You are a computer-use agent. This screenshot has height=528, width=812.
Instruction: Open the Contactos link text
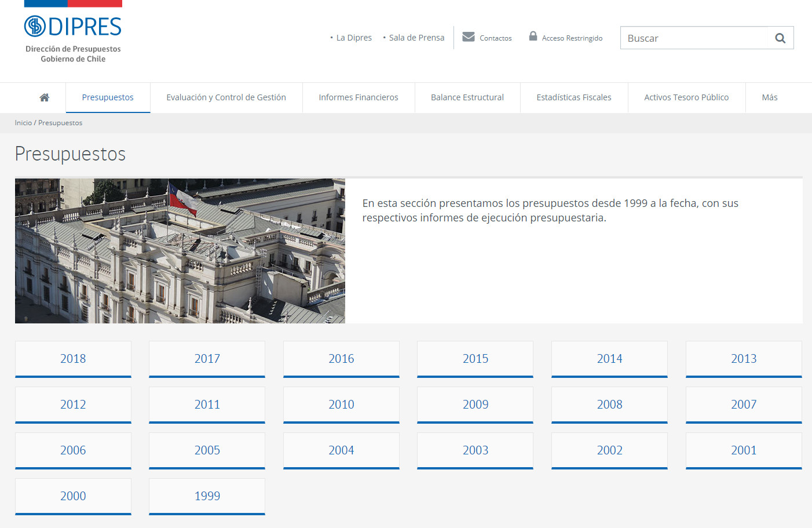496,38
